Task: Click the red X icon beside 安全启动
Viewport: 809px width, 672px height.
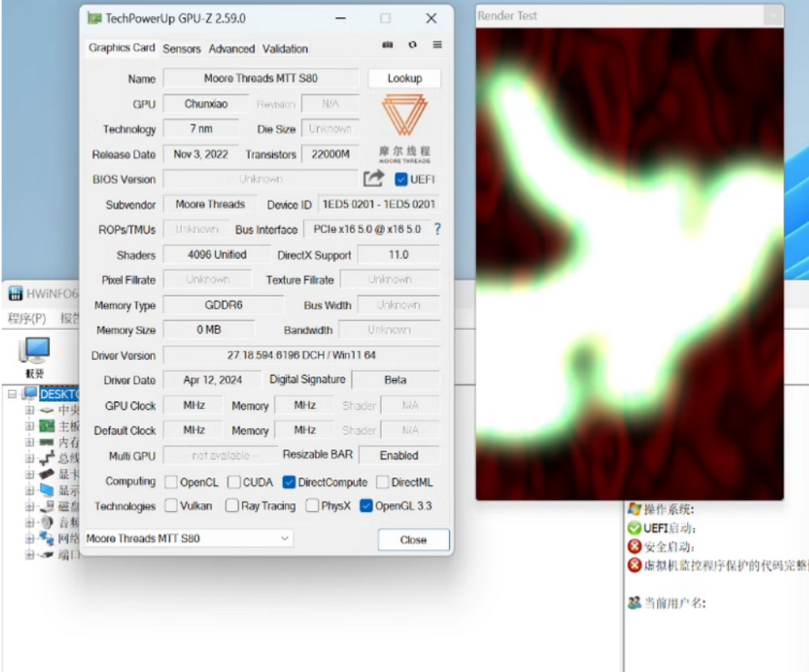Action: [x=634, y=546]
